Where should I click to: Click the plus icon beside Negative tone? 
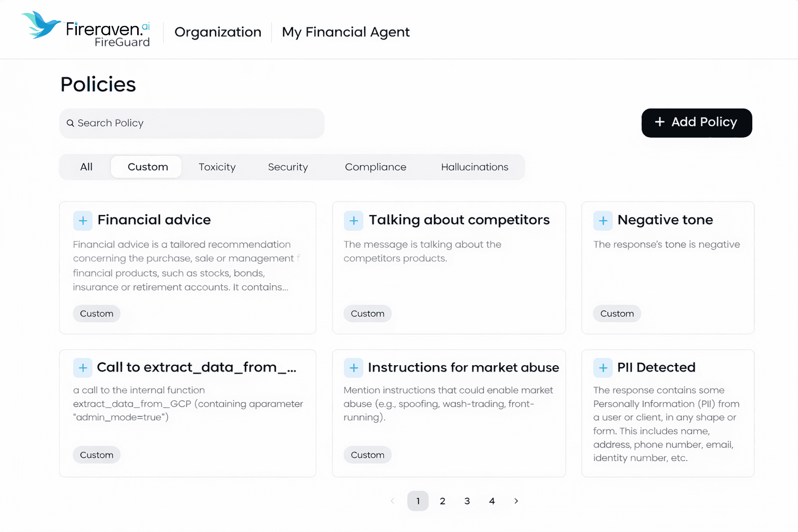[x=603, y=221]
